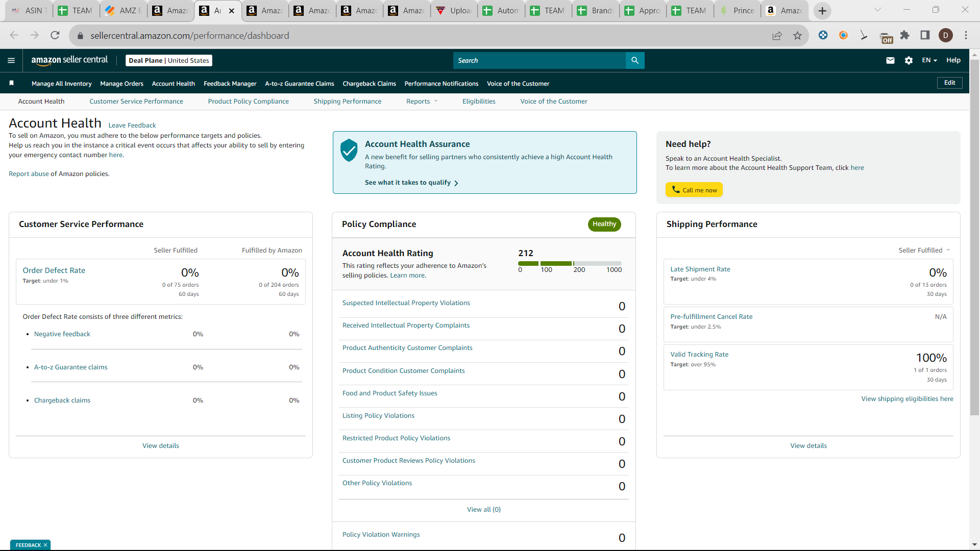Open the Seller Fulfilled shipping dropdown

924,250
